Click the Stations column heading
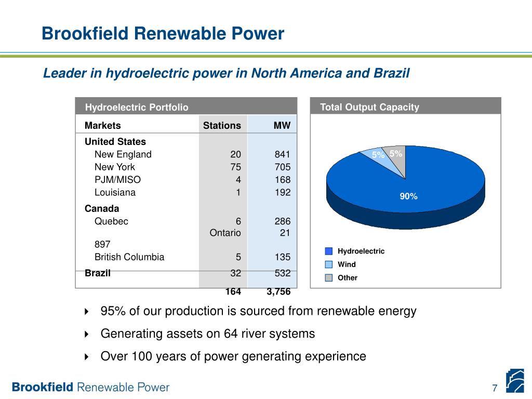 point(222,126)
